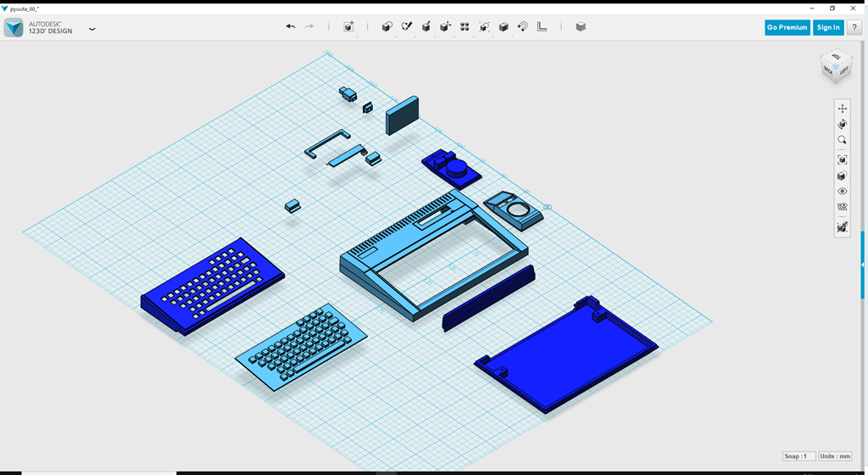
Task: Open the Units mm settings
Action: click(836, 456)
